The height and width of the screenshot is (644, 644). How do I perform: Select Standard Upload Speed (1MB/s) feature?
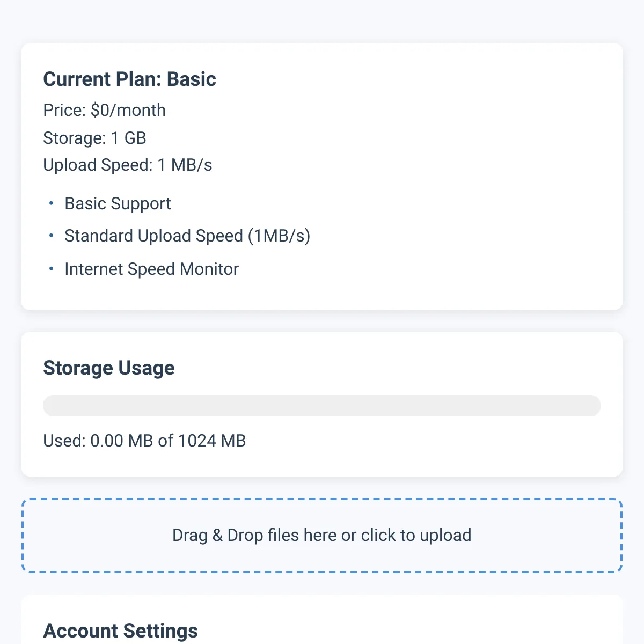pos(187,236)
